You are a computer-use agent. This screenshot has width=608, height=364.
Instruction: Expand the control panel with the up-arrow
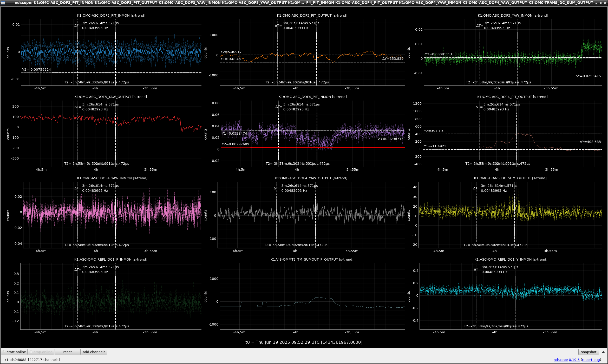pos(603,352)
